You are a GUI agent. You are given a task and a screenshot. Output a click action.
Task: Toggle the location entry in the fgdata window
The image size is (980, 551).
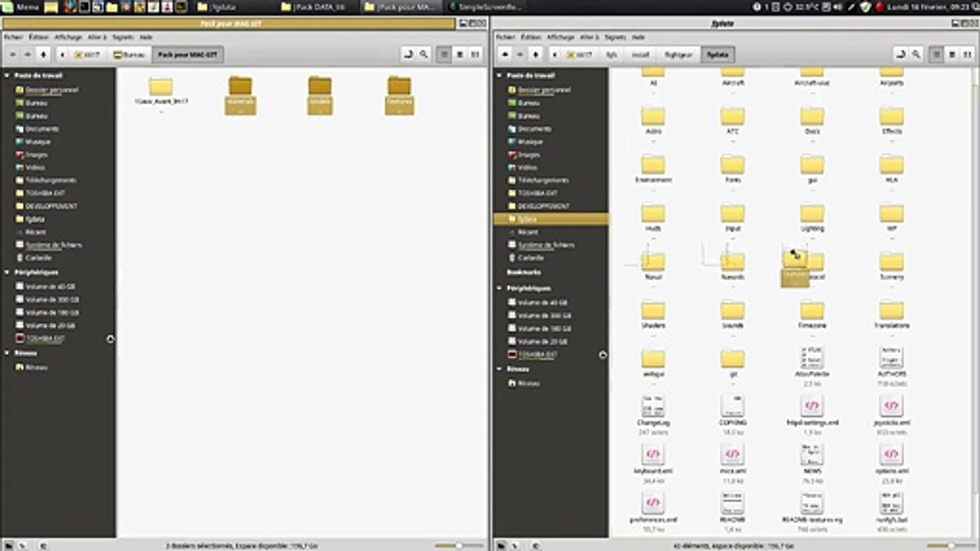900,54
